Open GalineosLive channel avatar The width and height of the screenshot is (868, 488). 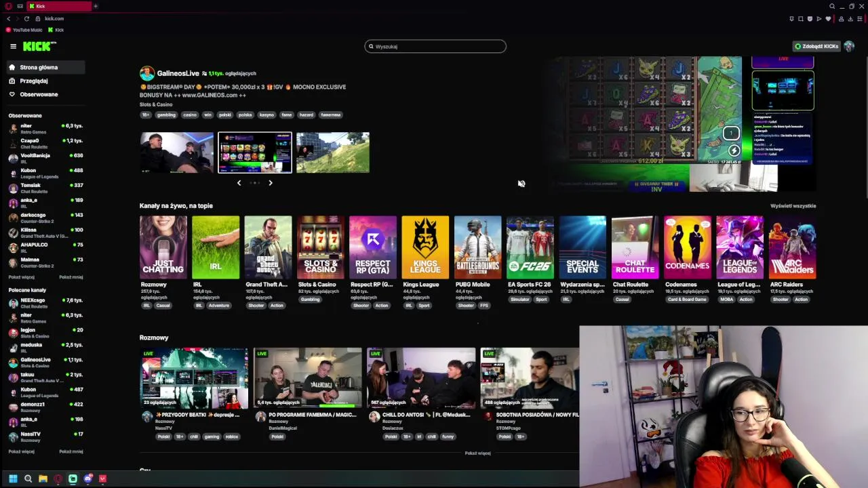[x=147, y=73]
